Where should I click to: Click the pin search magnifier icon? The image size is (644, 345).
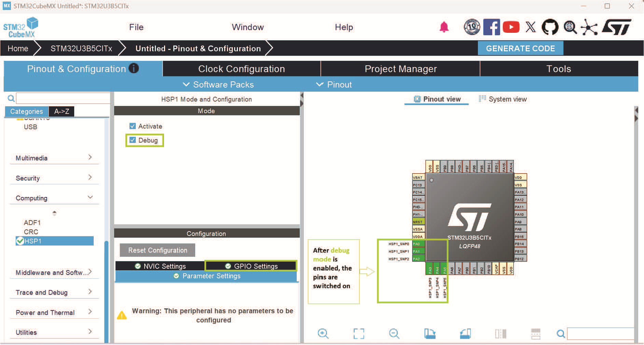(561, 333)
